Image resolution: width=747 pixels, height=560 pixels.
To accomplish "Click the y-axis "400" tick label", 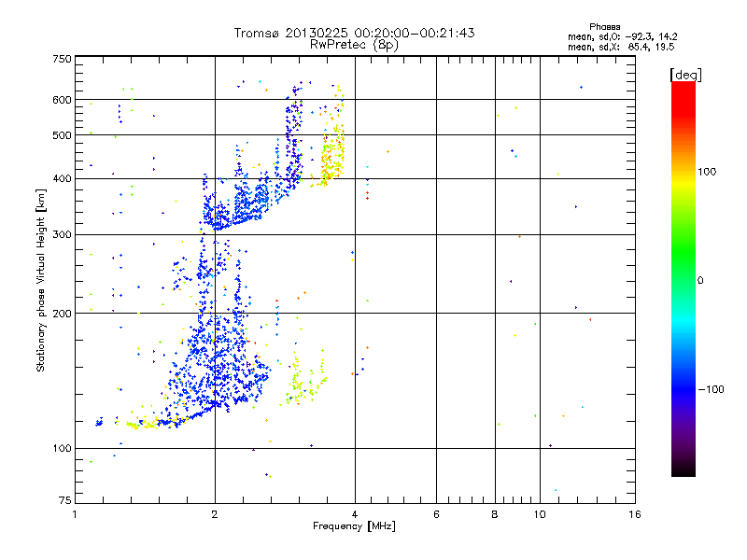I will pyautogui.click(x=62, y=178).
